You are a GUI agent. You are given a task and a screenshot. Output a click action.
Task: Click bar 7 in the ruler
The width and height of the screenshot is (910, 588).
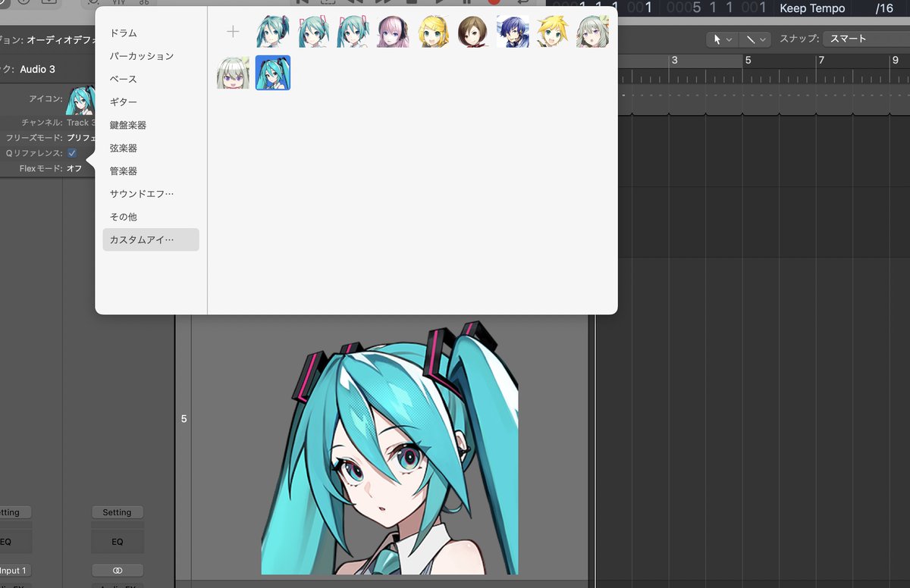coord(821,60)
